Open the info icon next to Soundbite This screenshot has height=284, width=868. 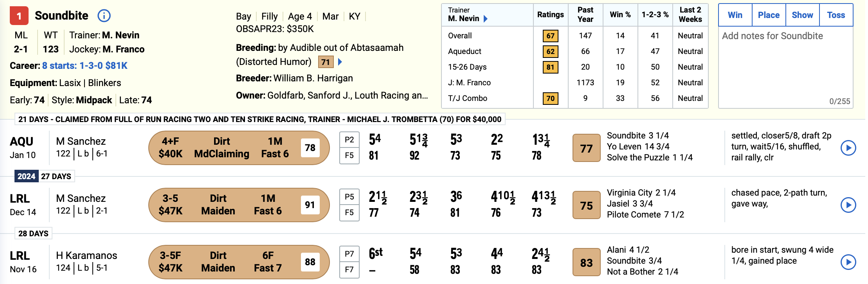(104, 16)
